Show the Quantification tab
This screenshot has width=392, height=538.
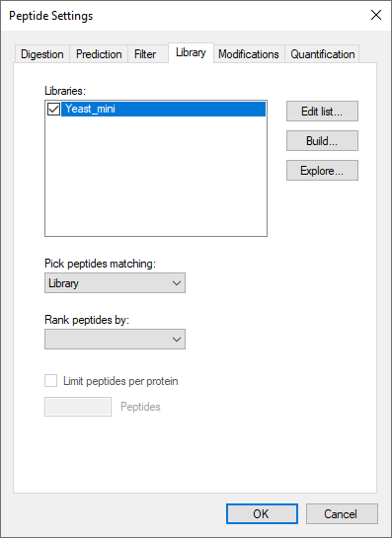[x=322, y=54]
